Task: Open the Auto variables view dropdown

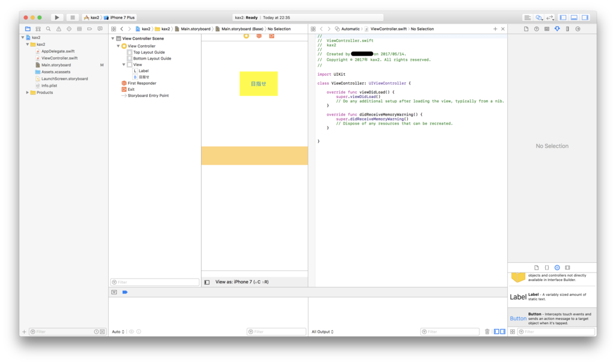Action: [x=118, y=332]
